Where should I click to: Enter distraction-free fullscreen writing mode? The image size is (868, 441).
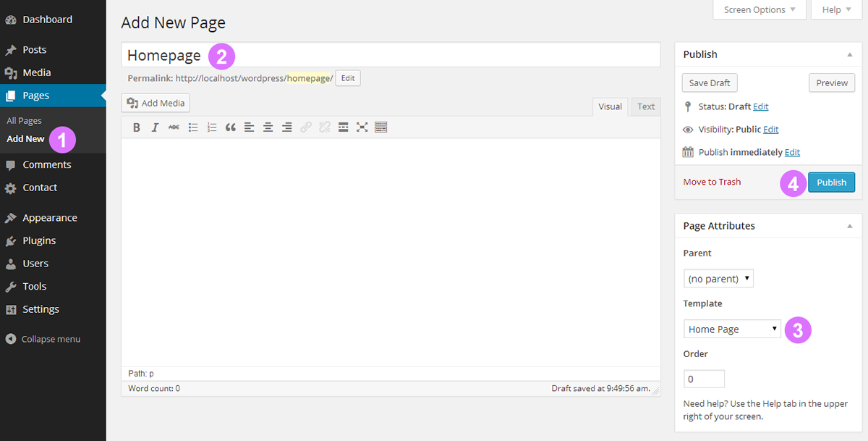[362, 127]
